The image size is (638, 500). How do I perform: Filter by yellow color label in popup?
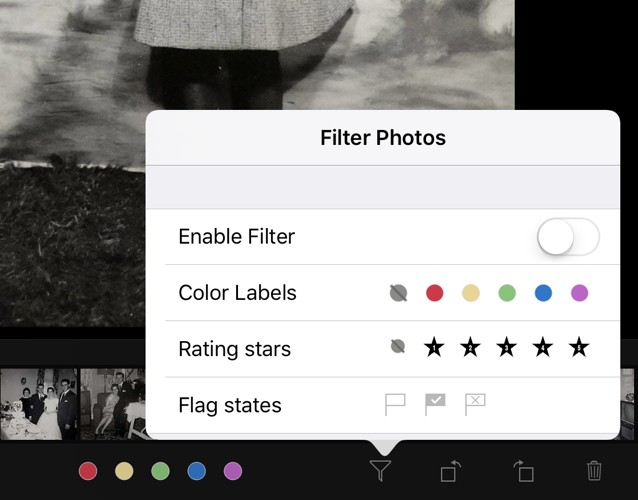click(x=471, y=293)
